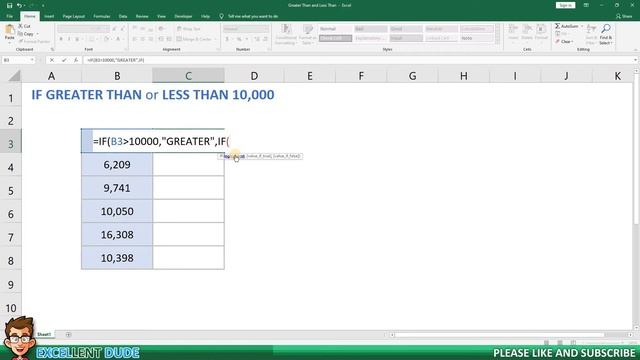Click the Select All corner triangle
This screenshot has width=640, height=360.
(14, 76)
